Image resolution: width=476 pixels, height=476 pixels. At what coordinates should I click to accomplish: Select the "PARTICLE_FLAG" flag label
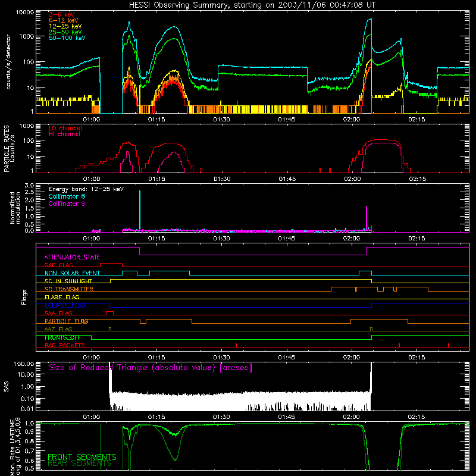67,321
